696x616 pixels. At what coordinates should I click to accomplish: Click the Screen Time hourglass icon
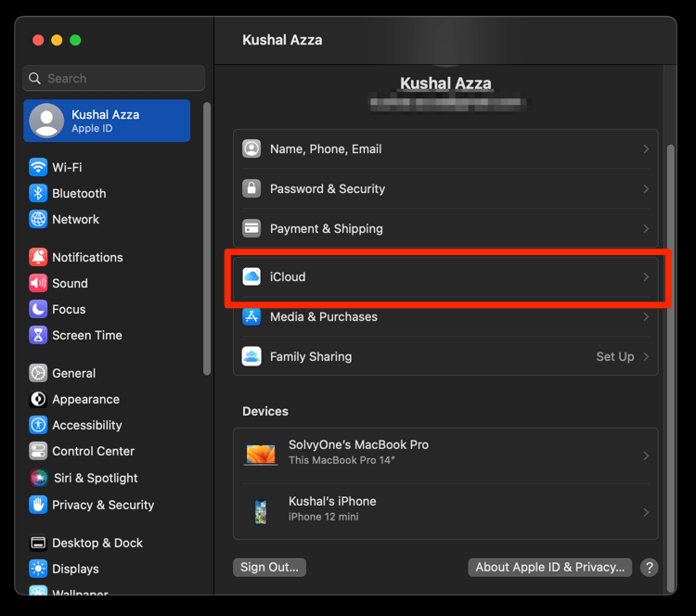click(38, 335)
